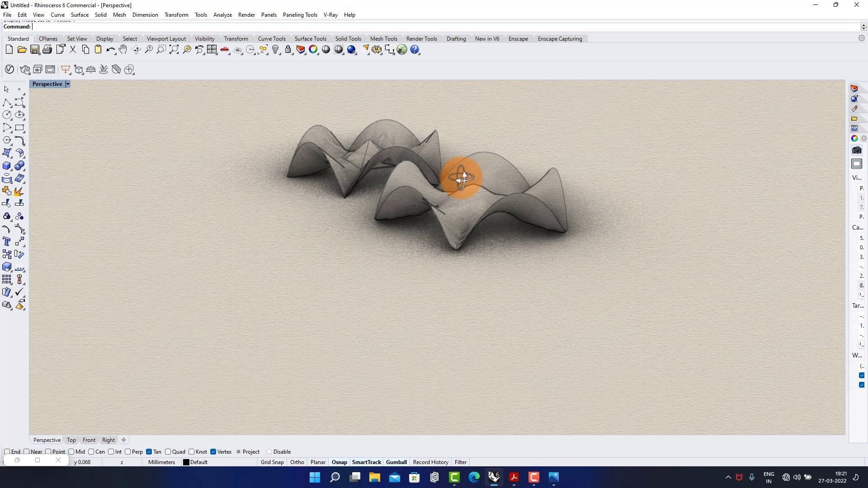868x488 pixels.
Task: Switch to the Mesh Tools tab
Action: (x=383, y=38)
